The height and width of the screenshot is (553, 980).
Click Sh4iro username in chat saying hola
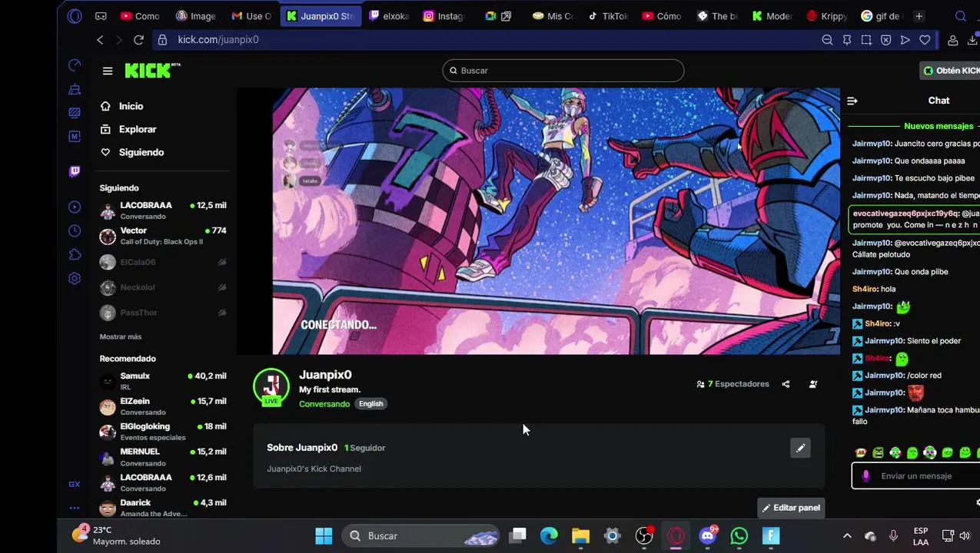pos(865,289)
